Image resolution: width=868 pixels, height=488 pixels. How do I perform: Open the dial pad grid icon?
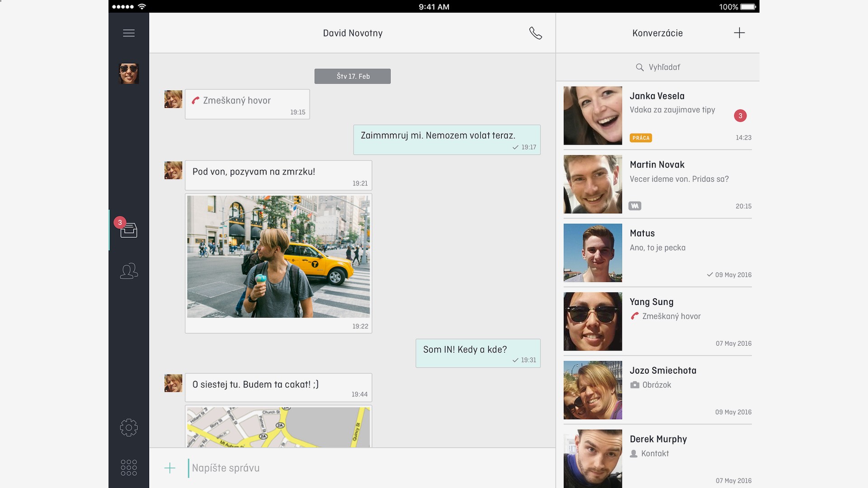pos(128,468)
